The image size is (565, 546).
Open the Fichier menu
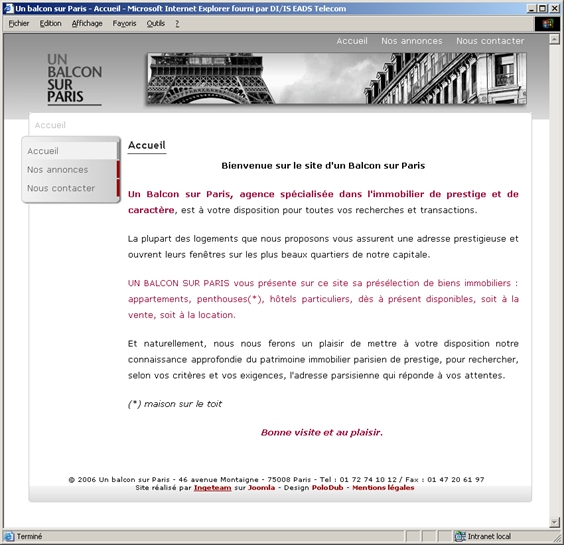tap(19, 24)
